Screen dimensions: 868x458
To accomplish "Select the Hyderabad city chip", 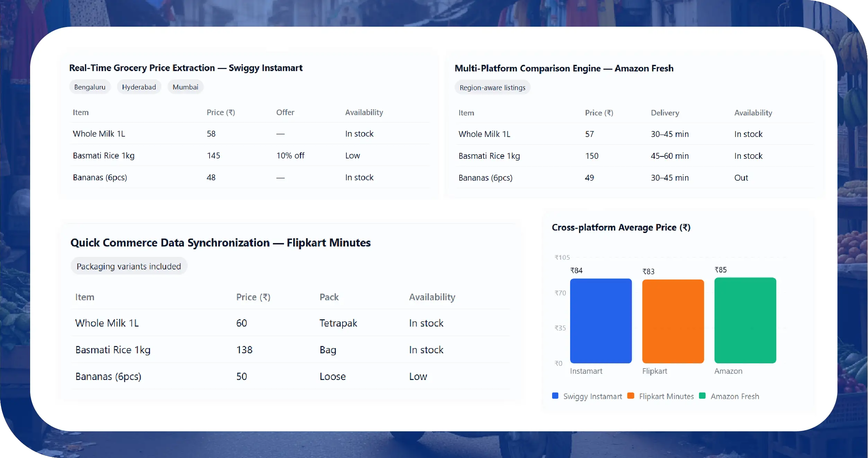I will [139, 87].
